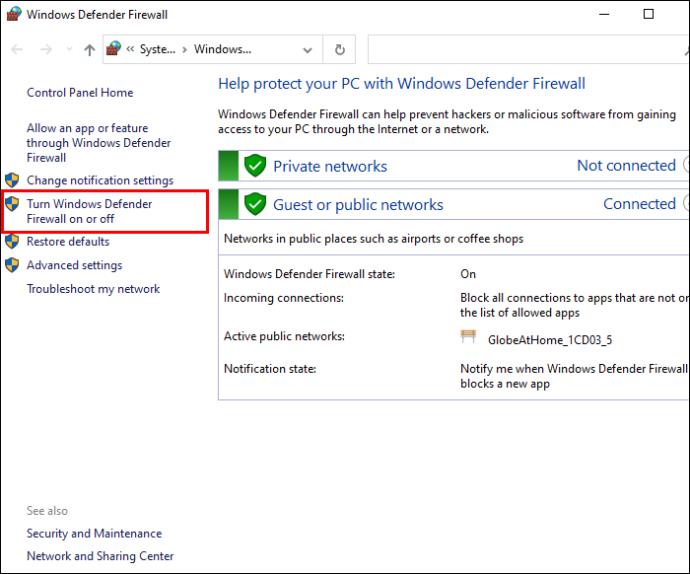This screenshot has height=574, width=690.
Task: Collapse the Guest or public networks section
Action: 686,204
